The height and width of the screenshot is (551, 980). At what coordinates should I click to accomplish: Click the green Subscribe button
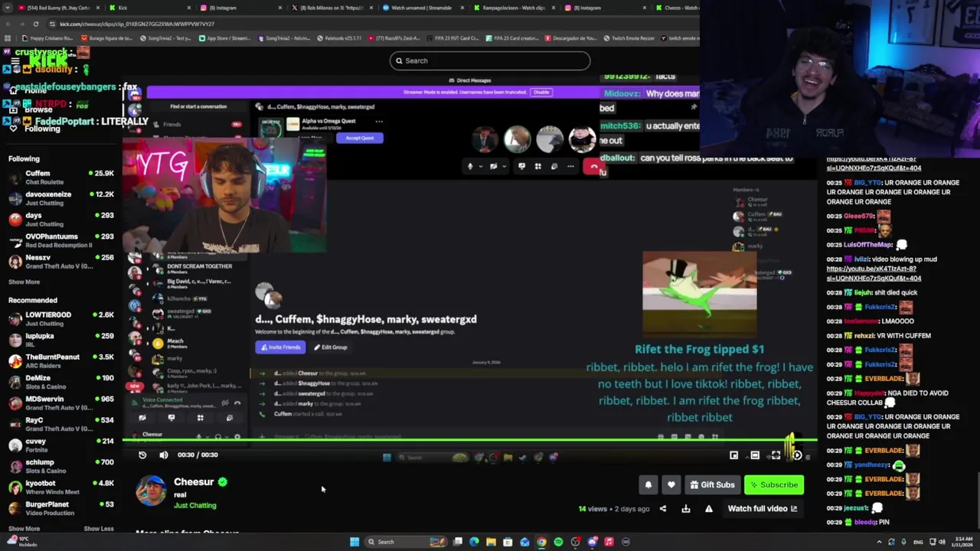(x=774, y=484)
